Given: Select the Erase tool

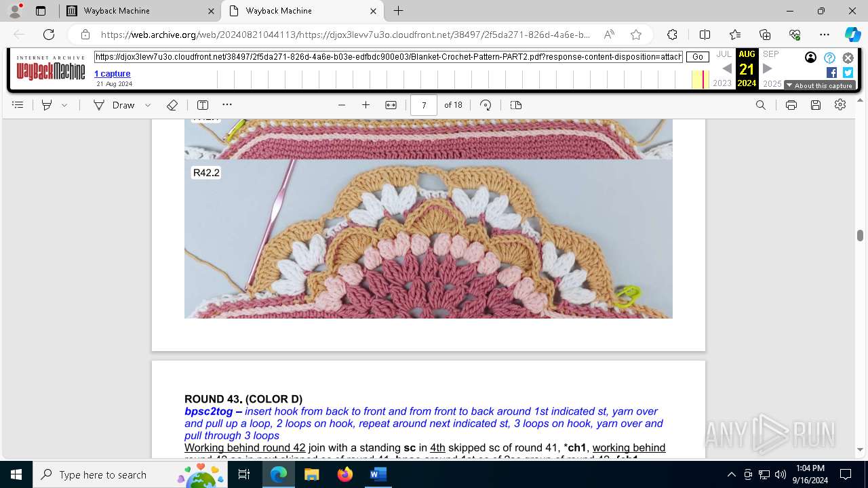Looking at the screenshot, I should (x=172, y=105).
